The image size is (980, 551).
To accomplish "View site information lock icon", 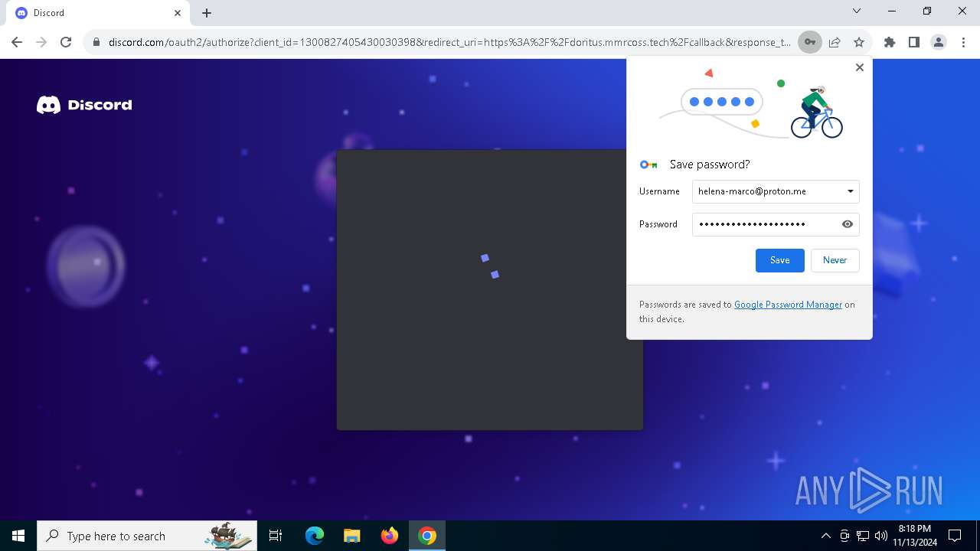I will (96, 42).
